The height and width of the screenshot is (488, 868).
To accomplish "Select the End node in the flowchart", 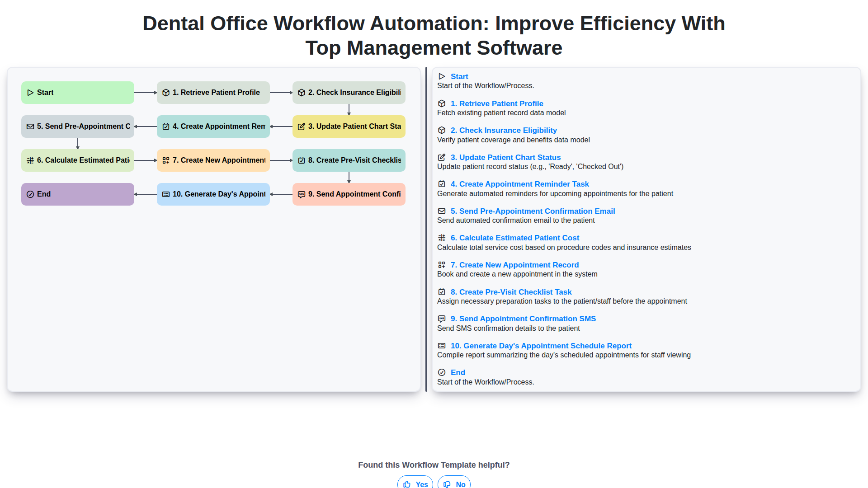I will click(x=77, y=194).
